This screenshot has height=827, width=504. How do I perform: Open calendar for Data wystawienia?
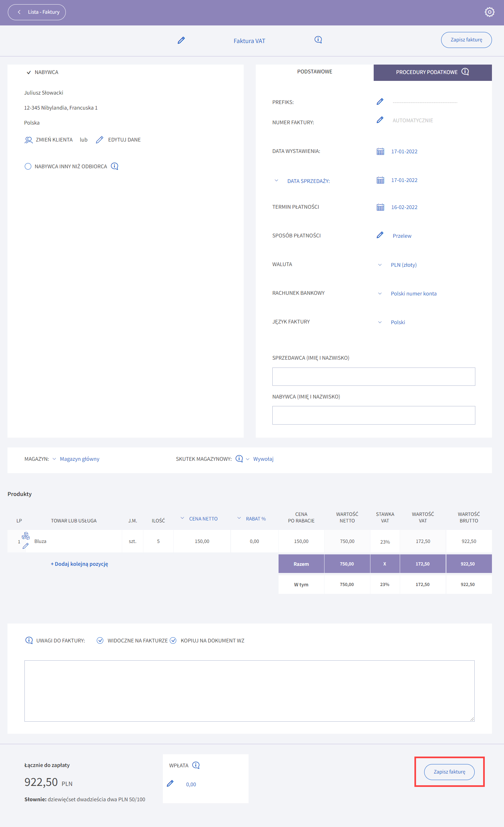point(380,151)
